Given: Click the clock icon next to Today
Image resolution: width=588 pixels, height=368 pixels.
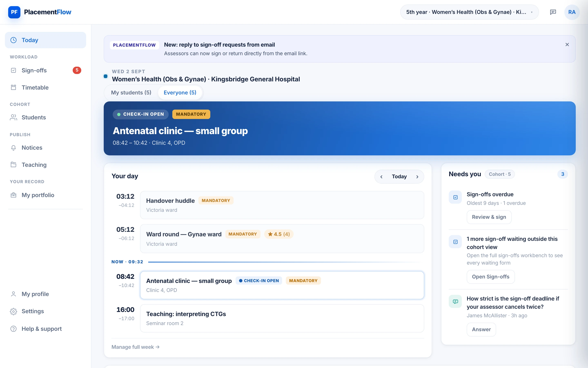Looking at the screenshot, I should click(x=14, y=40).
